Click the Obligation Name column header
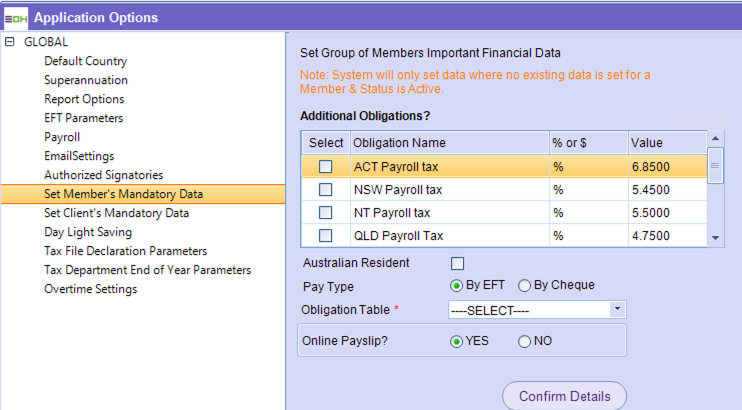Image resolution: width=742 pixels, height=410 pixels. coord(400,143)
